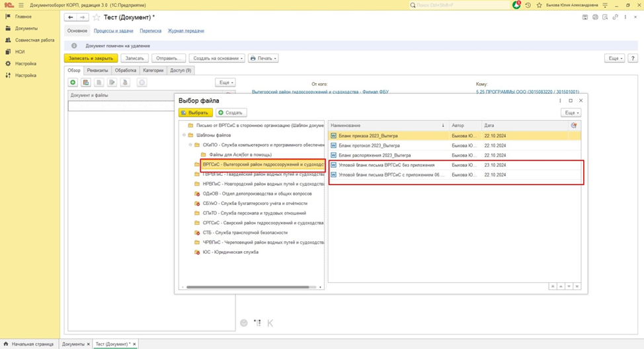Click the K icon below the file panel
644x349 pixels.
(270, 323)
